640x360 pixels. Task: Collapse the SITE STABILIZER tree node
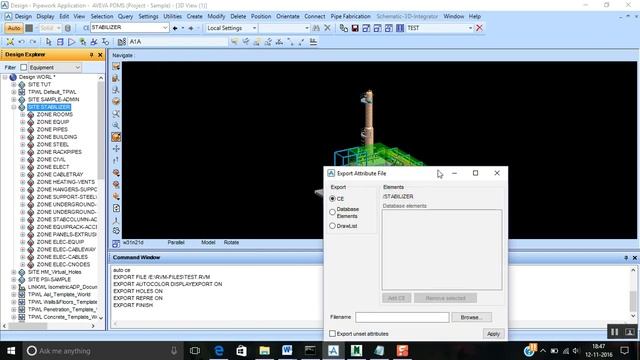tap(14, 107)
